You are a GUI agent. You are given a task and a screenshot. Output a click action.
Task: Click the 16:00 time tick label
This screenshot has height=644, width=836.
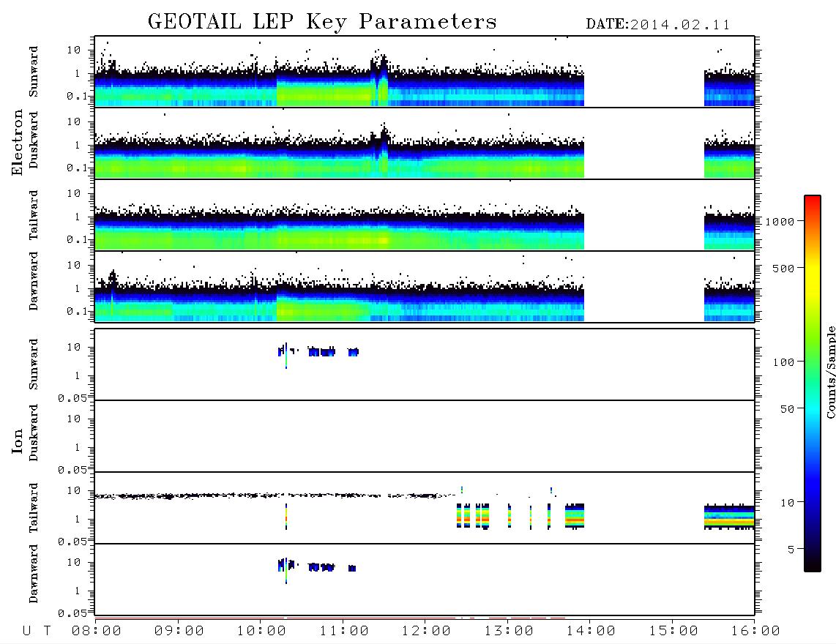pos(756,632)
